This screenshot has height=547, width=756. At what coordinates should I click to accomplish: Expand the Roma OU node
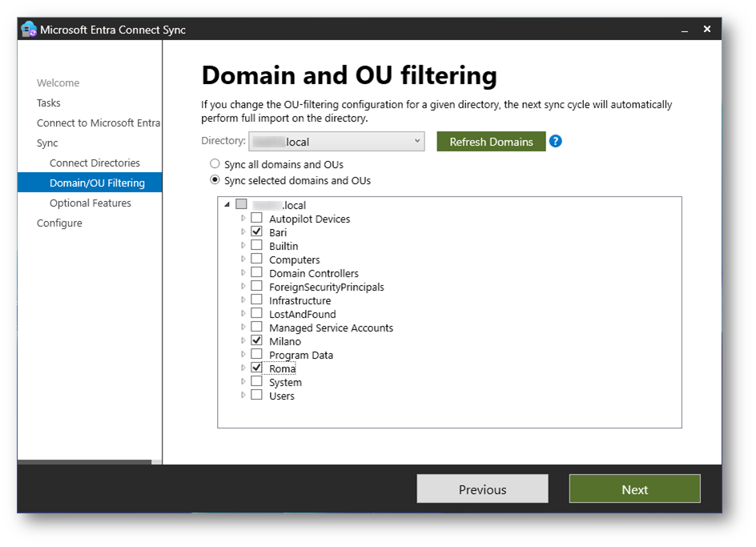243,368
